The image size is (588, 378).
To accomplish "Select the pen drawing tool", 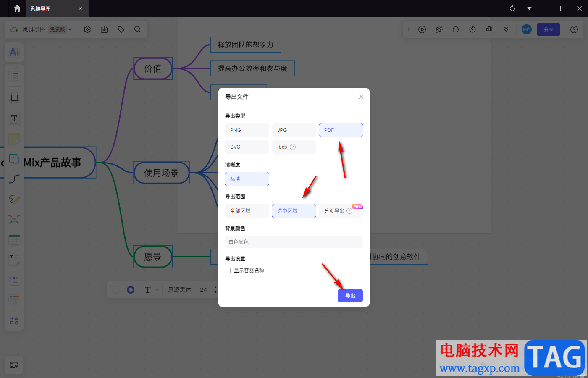I will [x=14, y=199].
